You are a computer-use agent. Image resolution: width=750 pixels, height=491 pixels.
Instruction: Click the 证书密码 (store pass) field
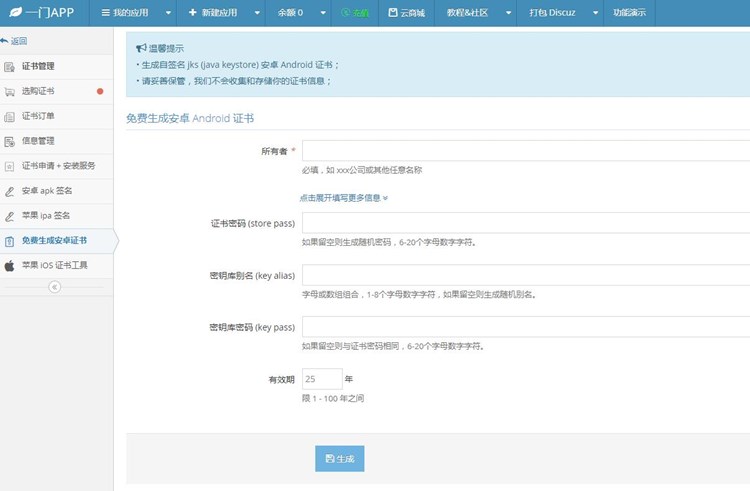525,223
